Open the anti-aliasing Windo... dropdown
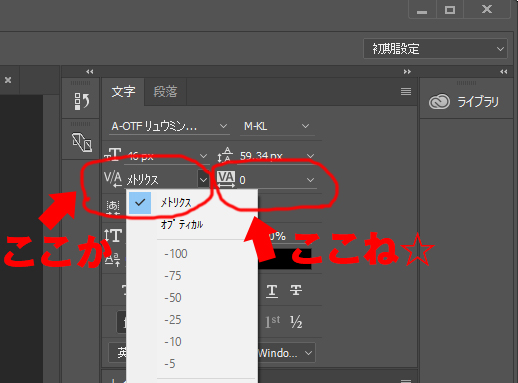The height and width of the screenshot is (383, 518). click(287, 353)
